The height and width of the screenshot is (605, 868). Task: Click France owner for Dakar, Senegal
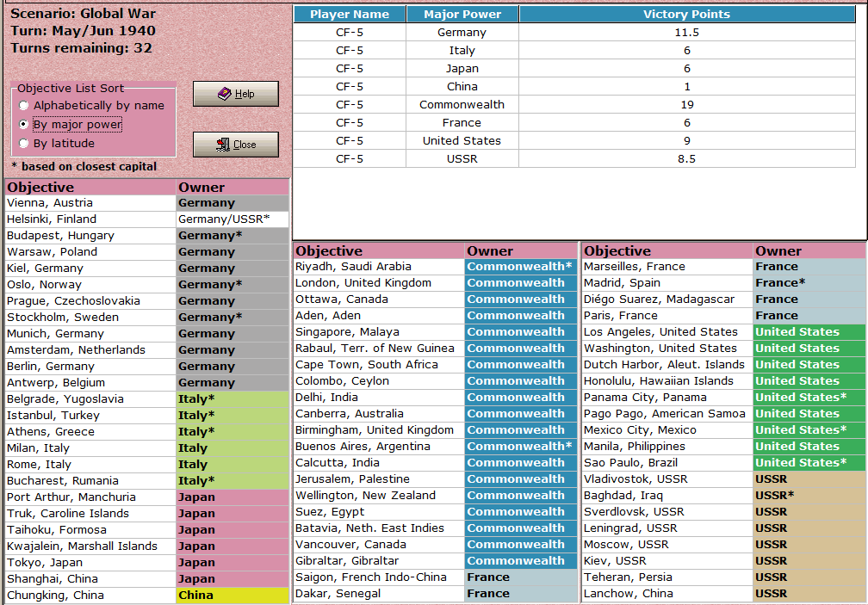coord(521,594)
